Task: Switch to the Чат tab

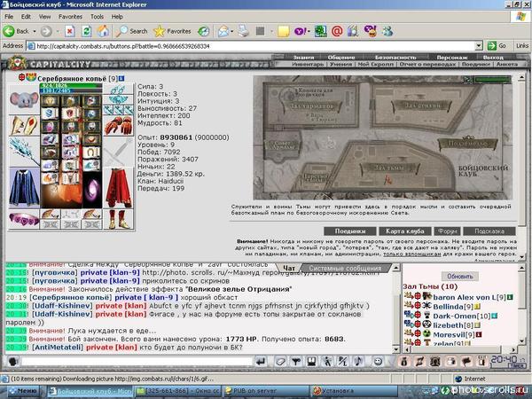Action: tap(289, 267)
